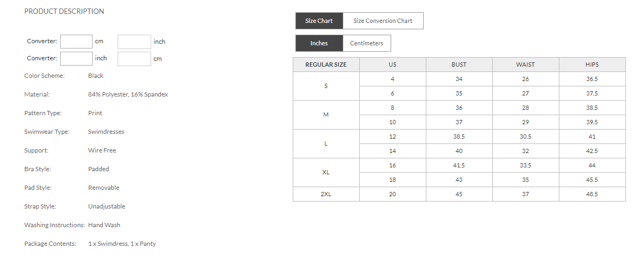Viewport: 644px width, 257px height.
Task: Select the S size cell in the table
Action: coord(326,86)
